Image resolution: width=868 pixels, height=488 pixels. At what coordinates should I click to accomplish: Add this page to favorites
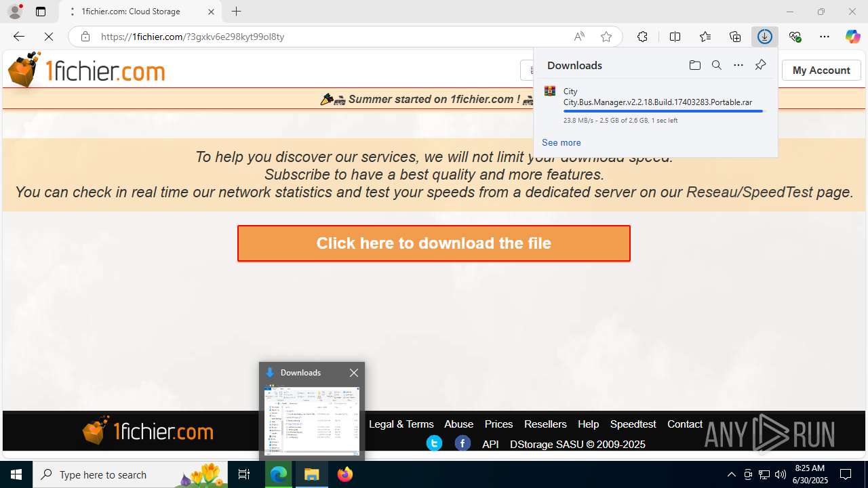pyautogui.click(x=606, y=37)
